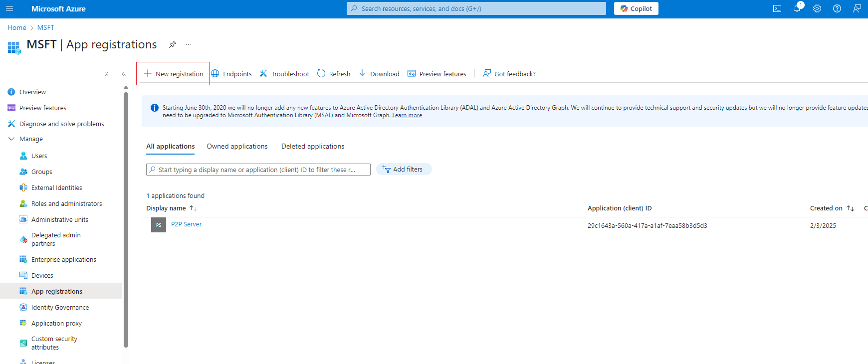The image size is (868, 364).
Task: Click the Microsoft Azure logo text
Action: coord(58,8)
